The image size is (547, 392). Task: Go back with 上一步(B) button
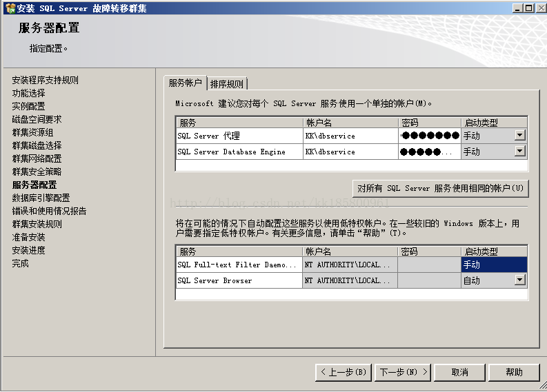pos(344,373)
